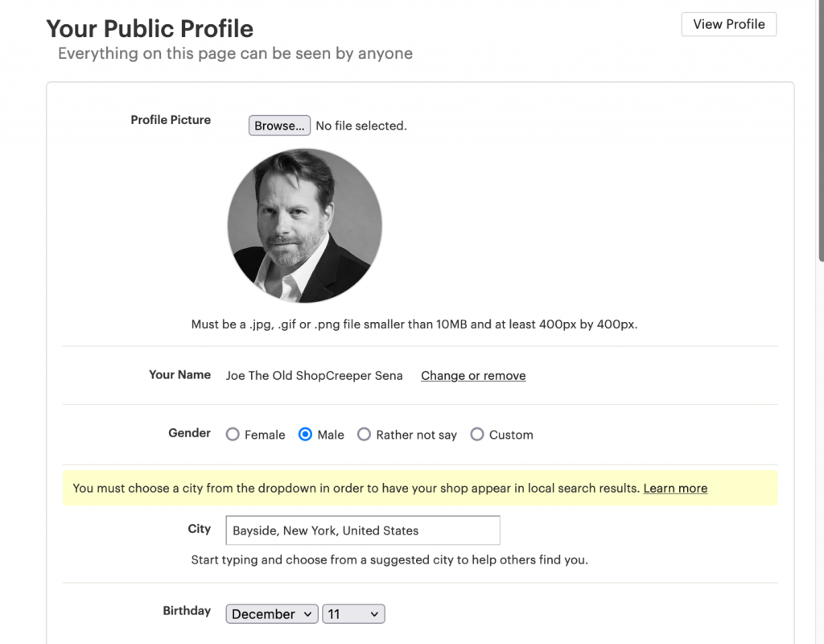Click the image file requirements text
Image resolution: width=824 pixels, height=644 pixels.
(414, 324)
